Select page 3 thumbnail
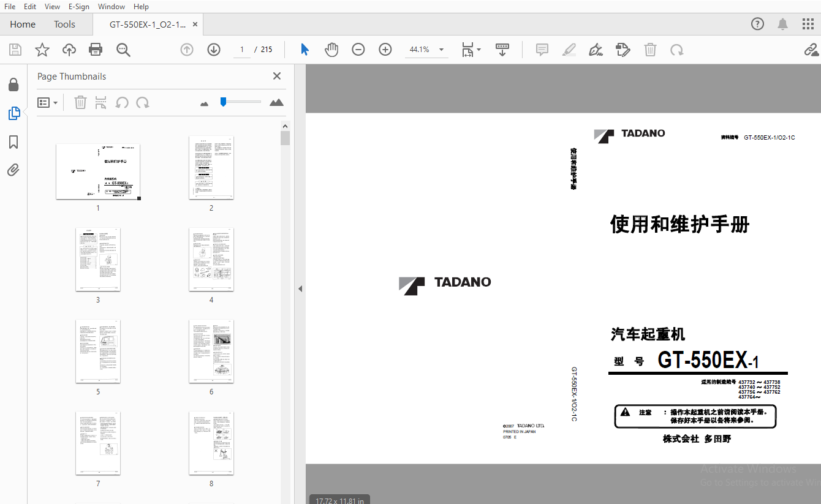821x504 pixels. pos(98,260)
